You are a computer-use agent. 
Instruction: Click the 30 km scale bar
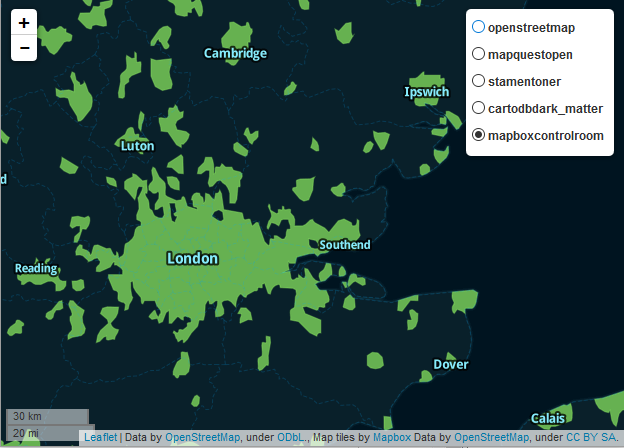tap(47, 417)
